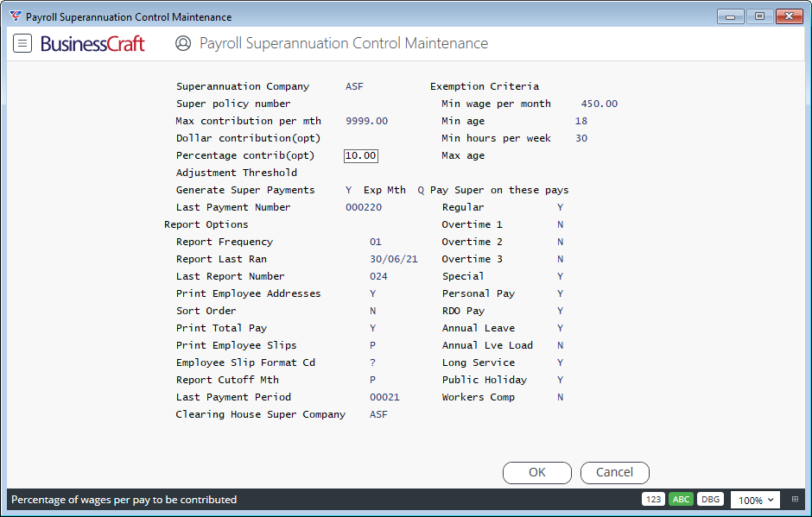
Task: Click the Exp Mth value Q
Action: tap(421, 190)
